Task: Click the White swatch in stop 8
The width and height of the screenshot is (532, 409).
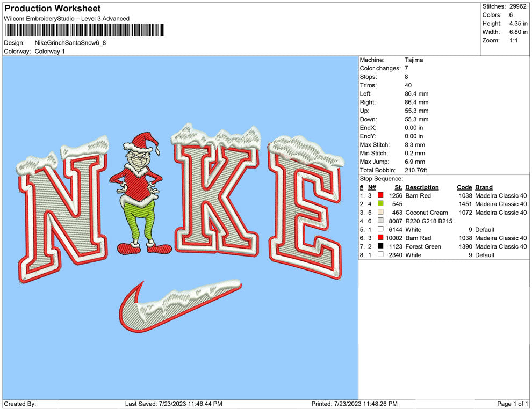Action: click(x=380, y=254)
